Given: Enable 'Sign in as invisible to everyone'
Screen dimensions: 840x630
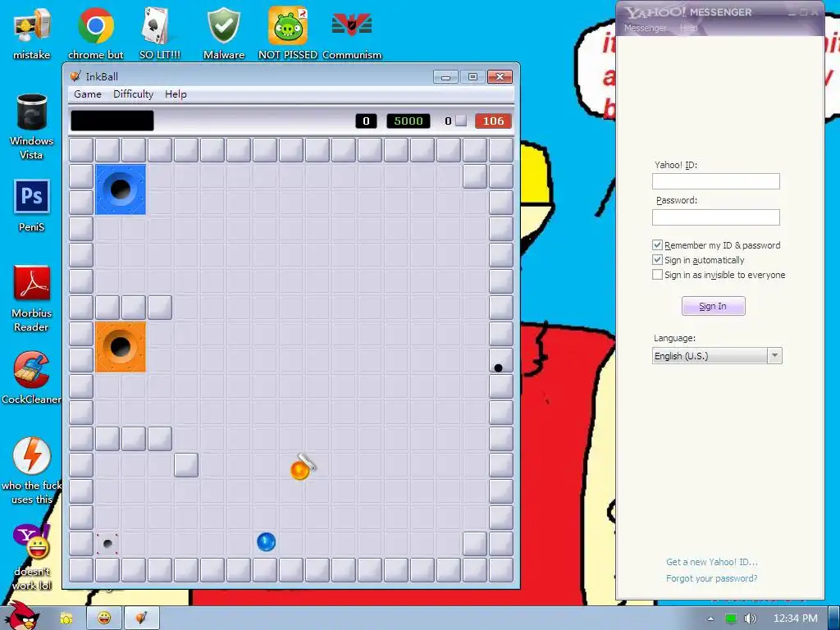Looking at the screenshot, I should click(657, 275).
